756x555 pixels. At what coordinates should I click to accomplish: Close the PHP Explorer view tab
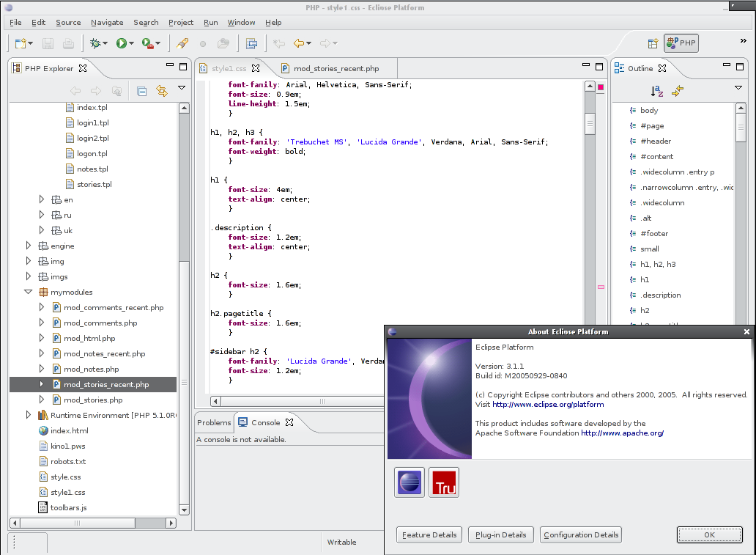click(x=83, y=68)
